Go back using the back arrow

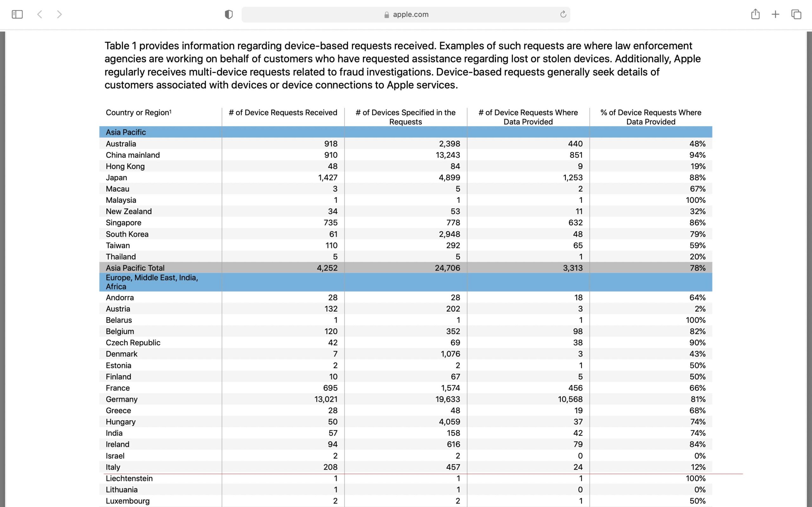40,15
